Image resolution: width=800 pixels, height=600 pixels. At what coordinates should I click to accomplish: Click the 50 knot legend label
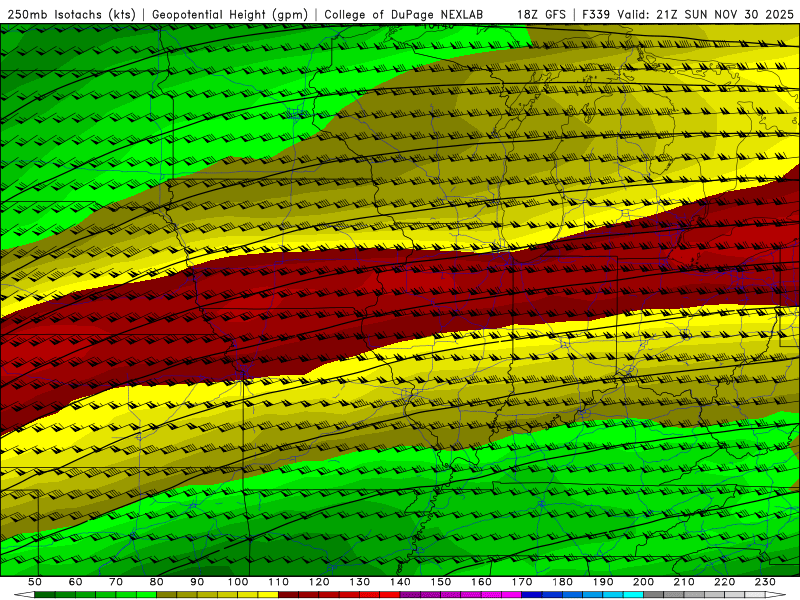(x=35, y=582)
